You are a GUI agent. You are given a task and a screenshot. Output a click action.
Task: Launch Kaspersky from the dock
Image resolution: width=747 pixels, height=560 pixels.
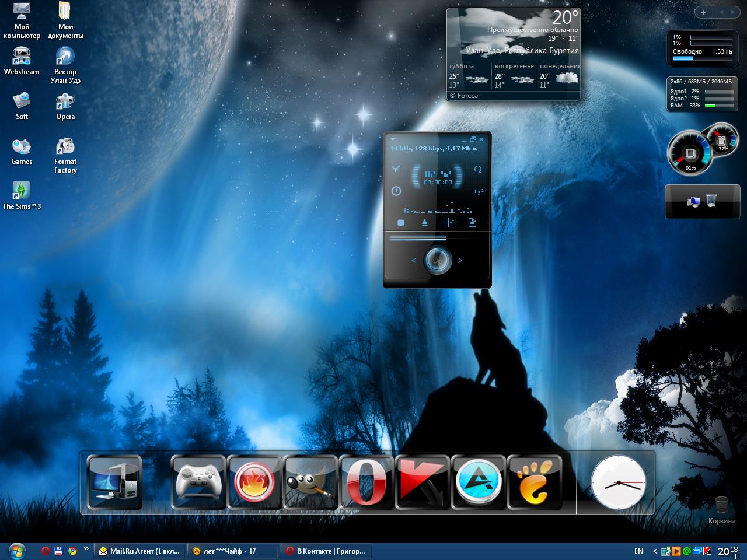coord(422,482)
